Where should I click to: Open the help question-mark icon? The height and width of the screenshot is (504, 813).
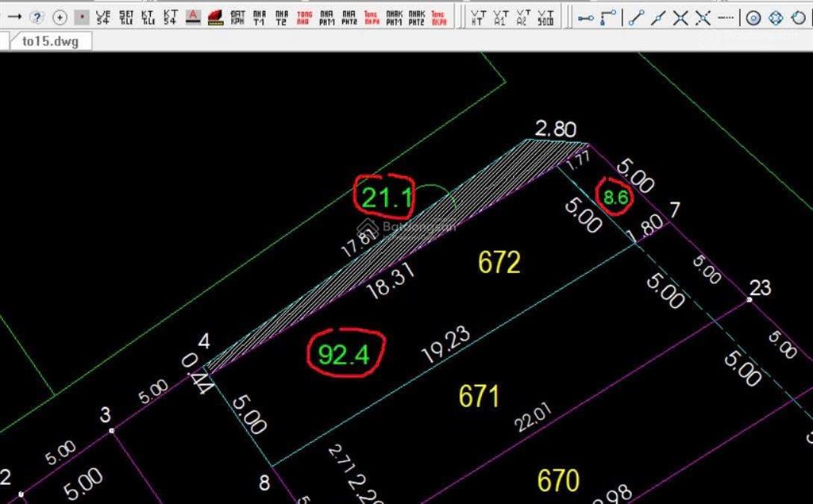point(37,17)
